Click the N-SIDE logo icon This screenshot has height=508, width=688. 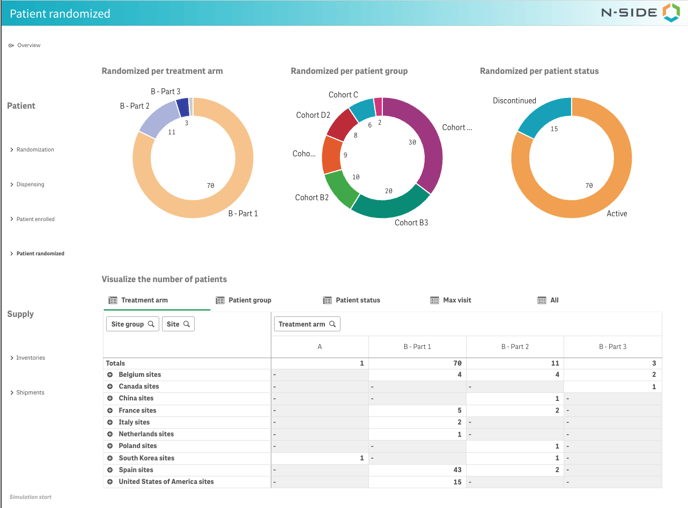(670, 13)
